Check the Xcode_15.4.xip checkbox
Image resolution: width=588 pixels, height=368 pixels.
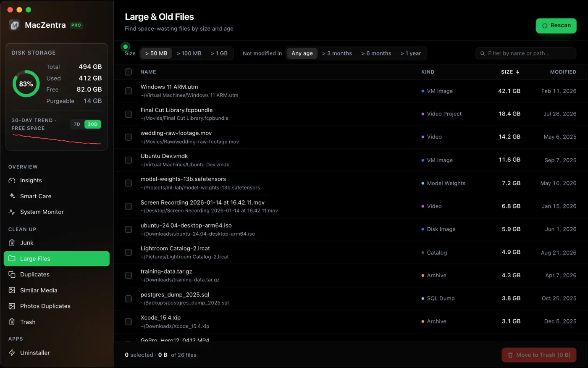pos(129,321)
